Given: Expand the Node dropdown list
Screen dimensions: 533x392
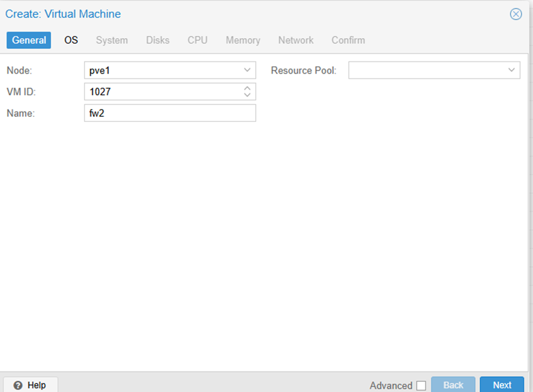Looking at the screenshot, I should tap(247, 70).
